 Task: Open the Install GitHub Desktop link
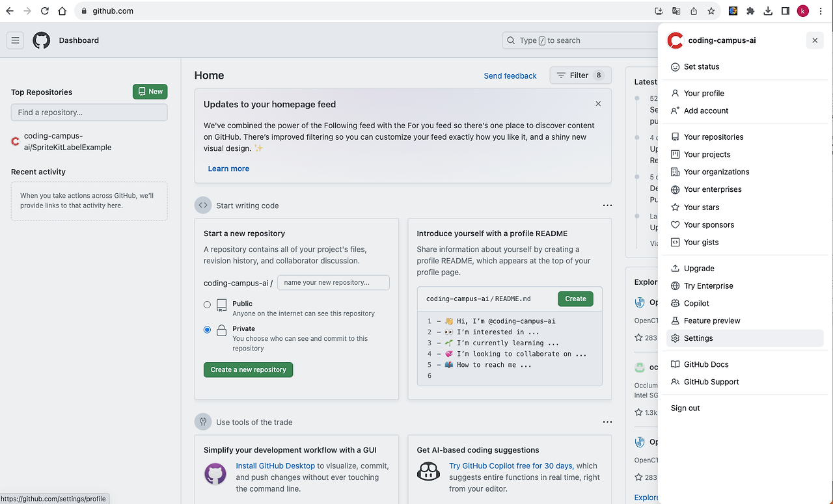pos(275,466)
